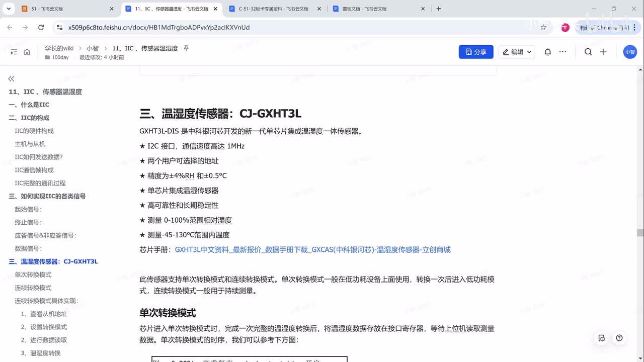The image size is (644, 362).
Task: Jump to '终止信号:' in outline
Action: (x=28, y=222)
